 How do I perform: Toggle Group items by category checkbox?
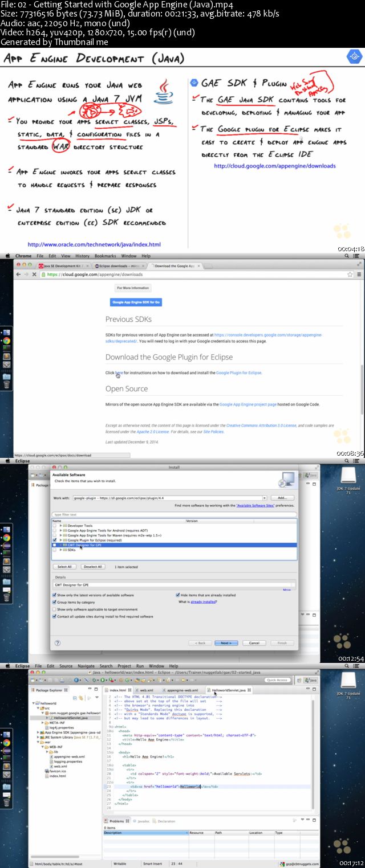click(x=54, y=602)
